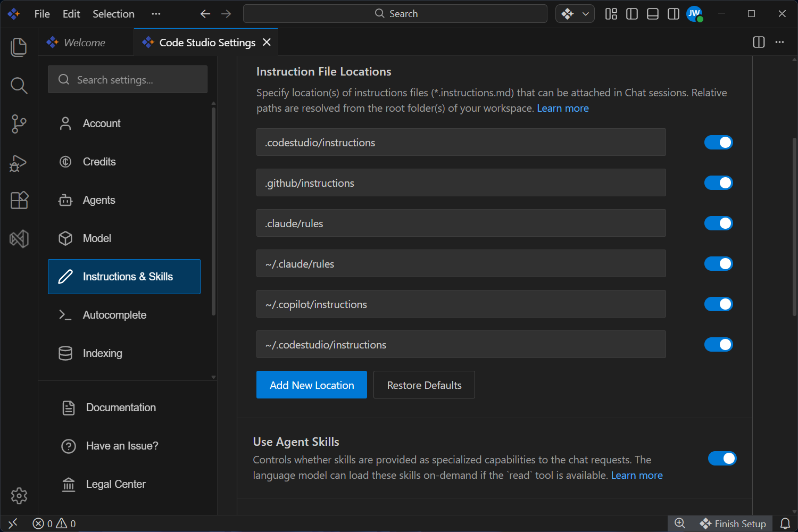
Task: Open the Credits settings section
Action: point(124,162)
